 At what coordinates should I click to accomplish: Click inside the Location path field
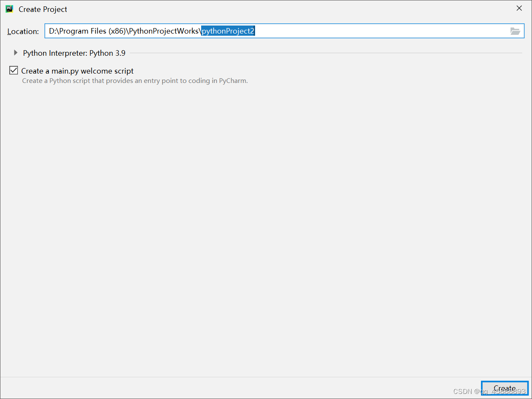284,31
